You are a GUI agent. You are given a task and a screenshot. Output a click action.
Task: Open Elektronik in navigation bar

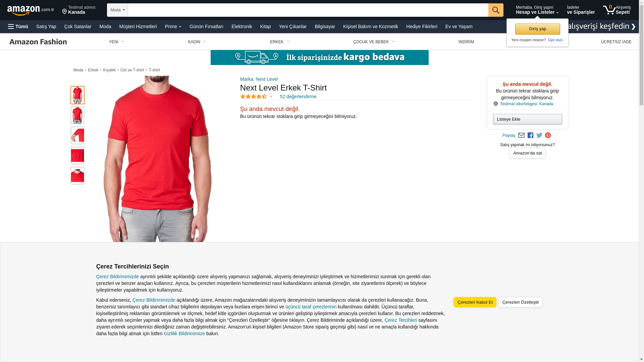click(x=242, y=26)
